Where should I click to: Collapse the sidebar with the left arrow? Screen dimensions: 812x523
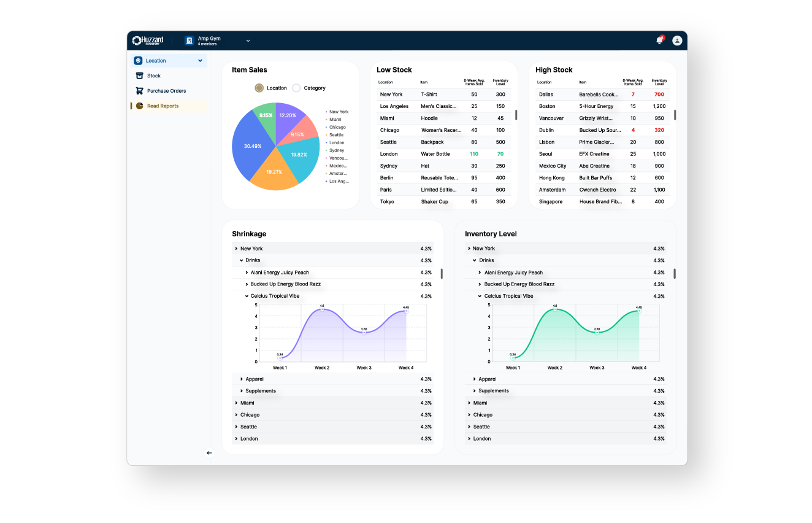click(209, 453)
